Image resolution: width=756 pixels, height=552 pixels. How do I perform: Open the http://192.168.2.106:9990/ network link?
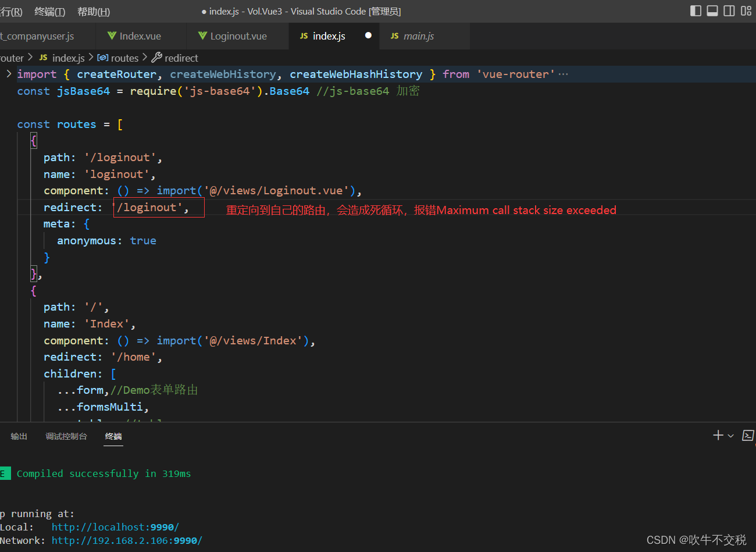coord(127,540)
